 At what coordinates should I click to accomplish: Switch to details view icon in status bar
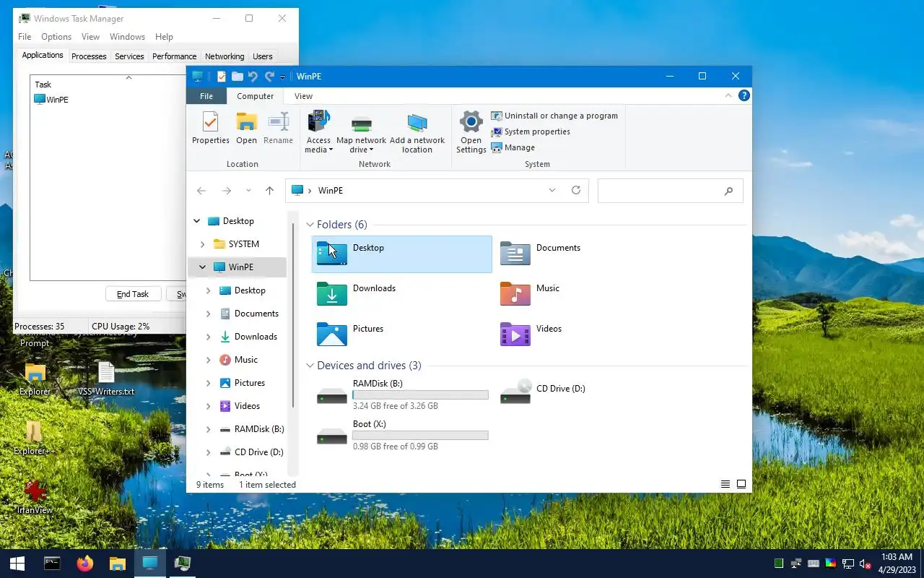pyautogui.click(x=725, y=485)
